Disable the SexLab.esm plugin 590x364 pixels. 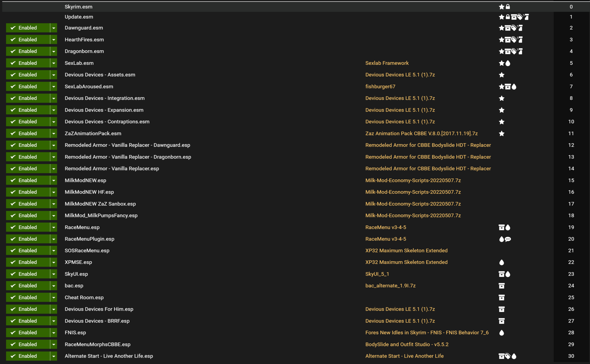click(28, 63)
